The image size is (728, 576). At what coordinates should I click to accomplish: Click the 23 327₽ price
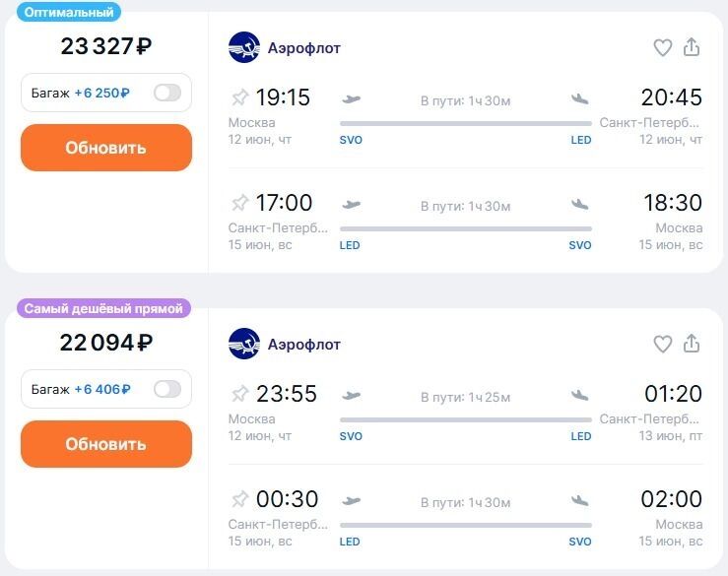[x=106, y=46]
